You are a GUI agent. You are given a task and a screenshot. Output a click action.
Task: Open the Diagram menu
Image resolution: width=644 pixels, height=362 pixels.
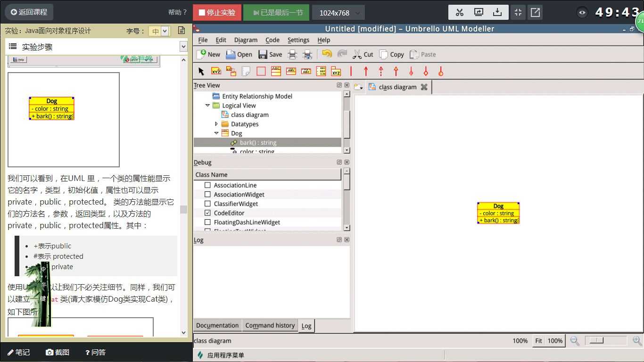pos(246,40)
